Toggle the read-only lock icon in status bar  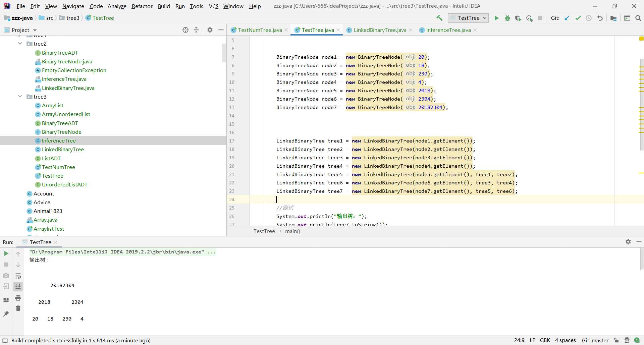pos(616,340)
